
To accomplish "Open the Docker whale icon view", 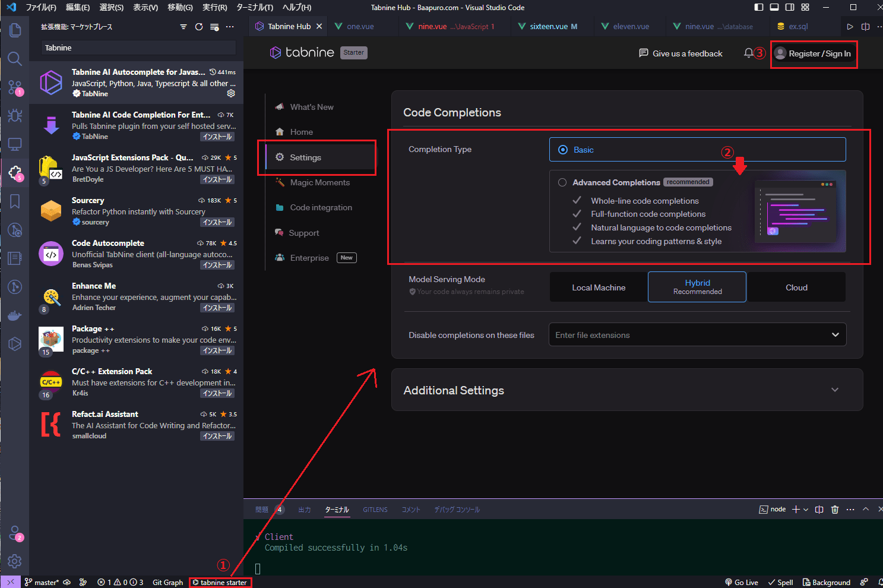I will tap(15, 315).
